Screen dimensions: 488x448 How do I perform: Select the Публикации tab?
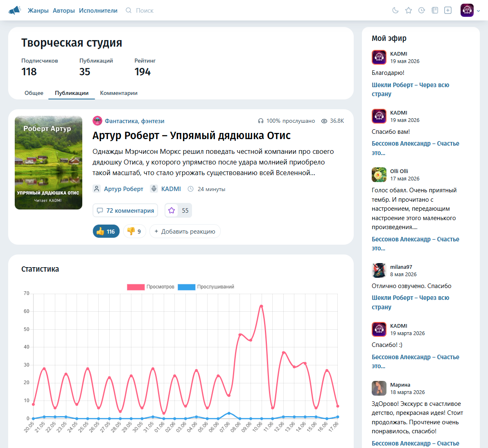point(72,93)
